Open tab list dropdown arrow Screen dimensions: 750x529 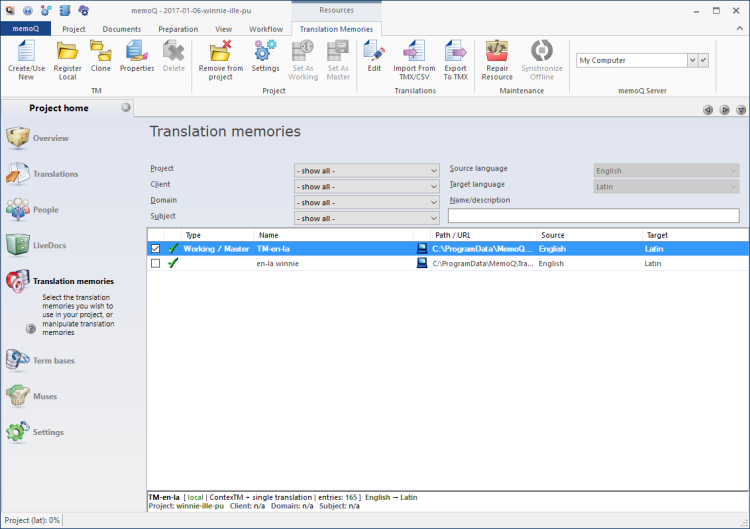click(x=741, y=110)
